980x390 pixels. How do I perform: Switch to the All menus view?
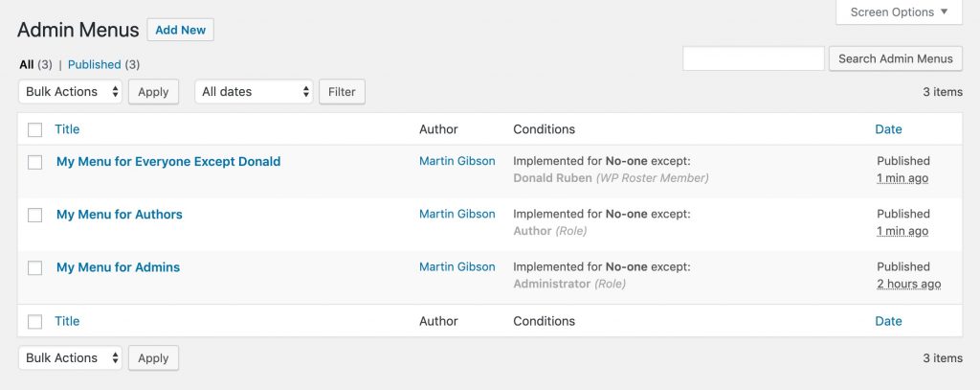click(26, 64)
